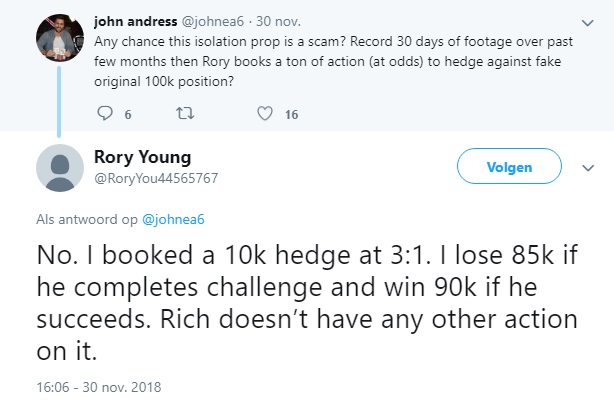Click the 16:06 - 30 nov. 2018 timestamp

click(x=99, y=387)
